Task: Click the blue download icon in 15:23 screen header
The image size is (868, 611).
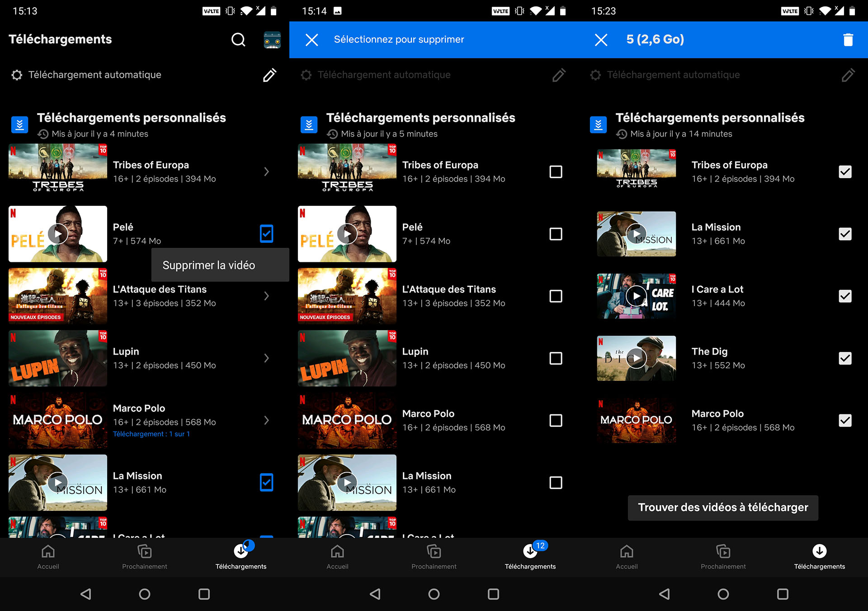Action: pos(598,124)
